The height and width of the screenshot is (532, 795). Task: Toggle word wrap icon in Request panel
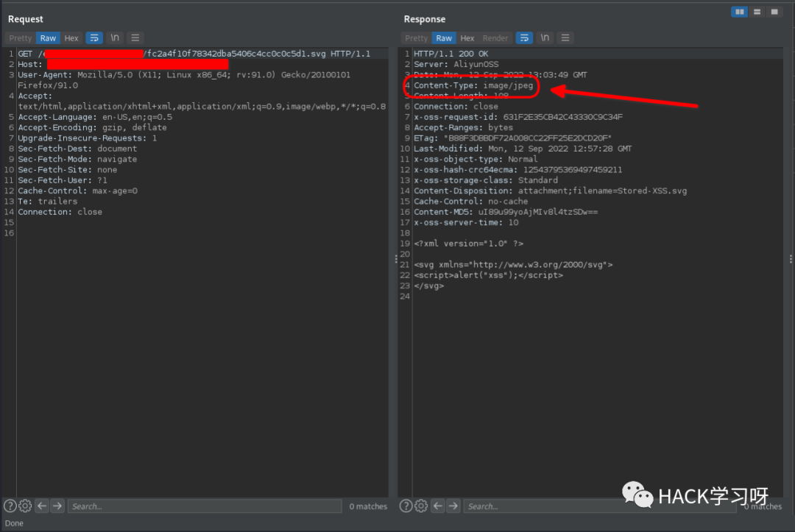pyautogui.click(x=94, y=38)
